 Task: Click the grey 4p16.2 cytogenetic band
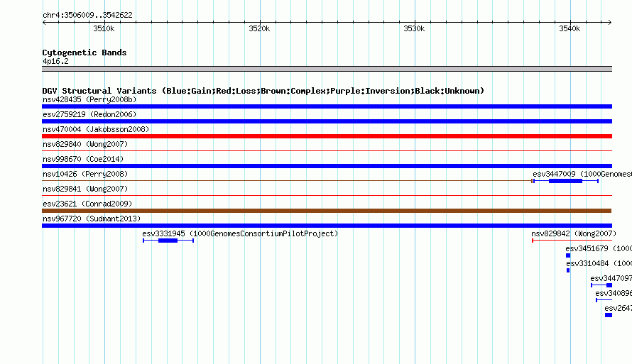click(x=327, y=69)
